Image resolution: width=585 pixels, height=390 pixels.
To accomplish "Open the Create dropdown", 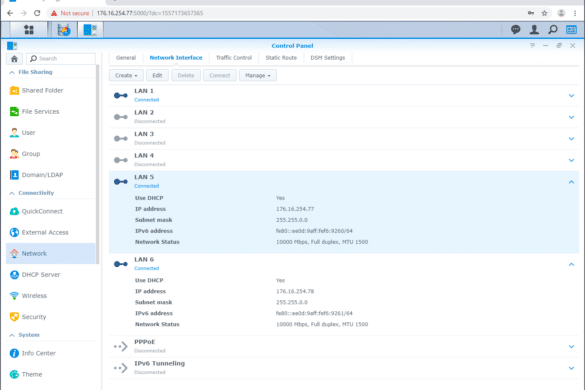I will [x=126, y=75].
